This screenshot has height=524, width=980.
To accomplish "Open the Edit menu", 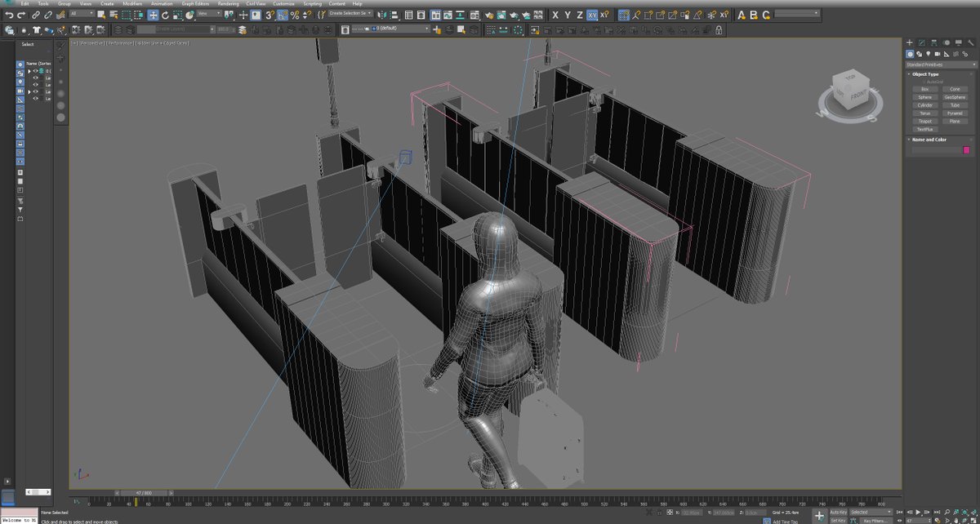I will (25, 3).
